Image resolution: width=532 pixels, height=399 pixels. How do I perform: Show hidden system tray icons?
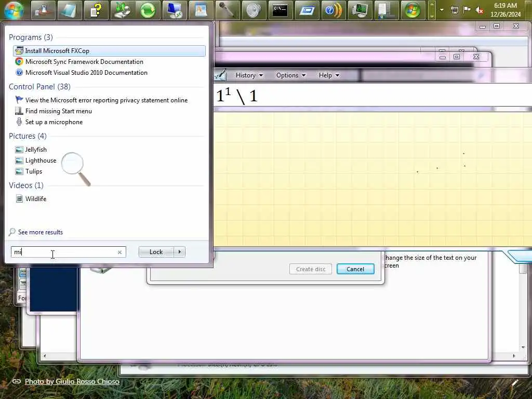[x=442, y=10]
